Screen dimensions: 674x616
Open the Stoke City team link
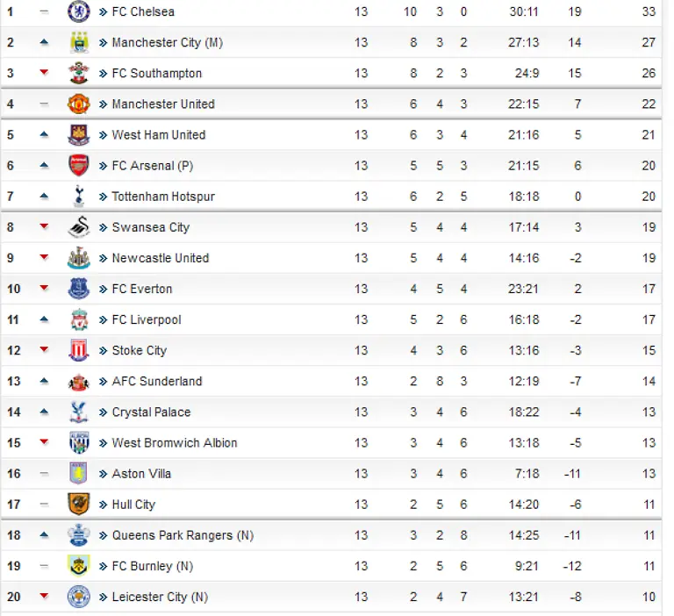[x=139, y=351]
